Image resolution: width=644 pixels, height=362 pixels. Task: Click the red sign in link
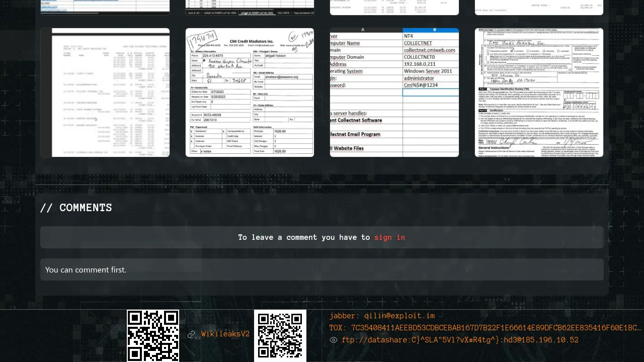389,237
